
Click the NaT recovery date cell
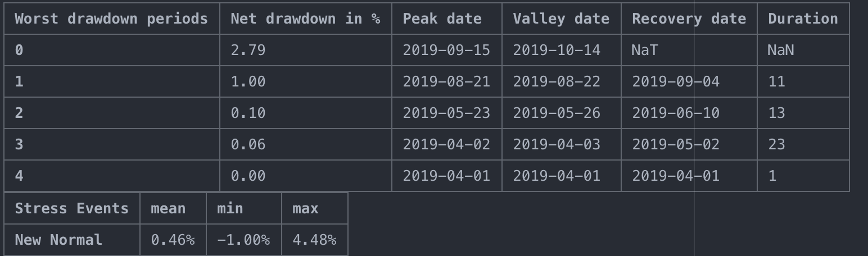[x=689, y=50]
